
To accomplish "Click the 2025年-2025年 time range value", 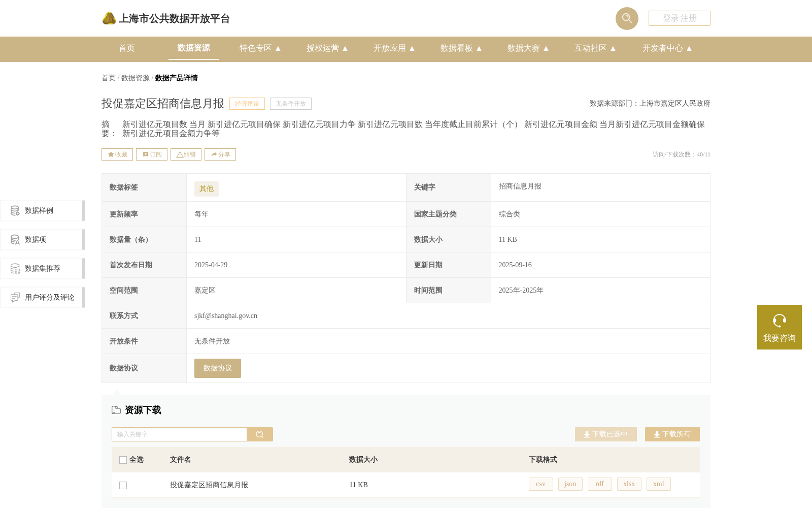I will [521, 291].
